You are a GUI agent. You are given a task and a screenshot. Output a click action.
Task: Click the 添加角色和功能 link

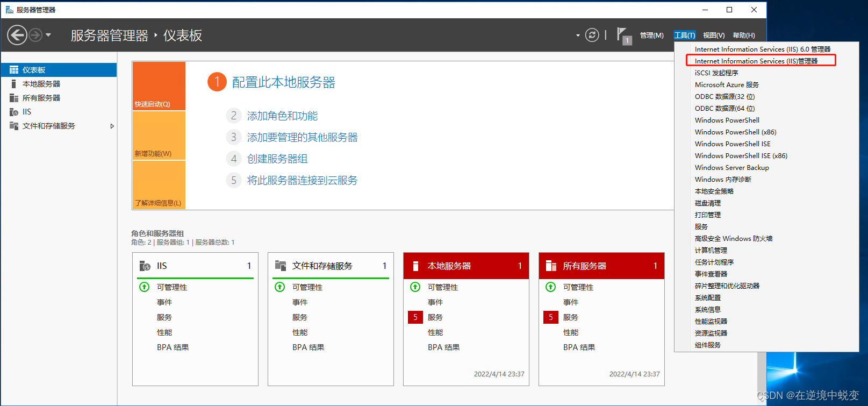(282, 116)
